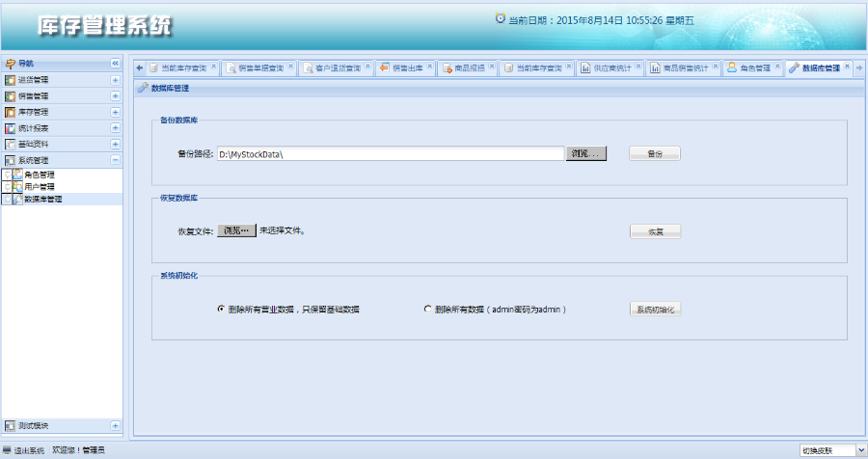The width and height of the screenshot is (868, 459).
Task: Collapse the 导航 navigation panel
Action: (x=115, y=63)
